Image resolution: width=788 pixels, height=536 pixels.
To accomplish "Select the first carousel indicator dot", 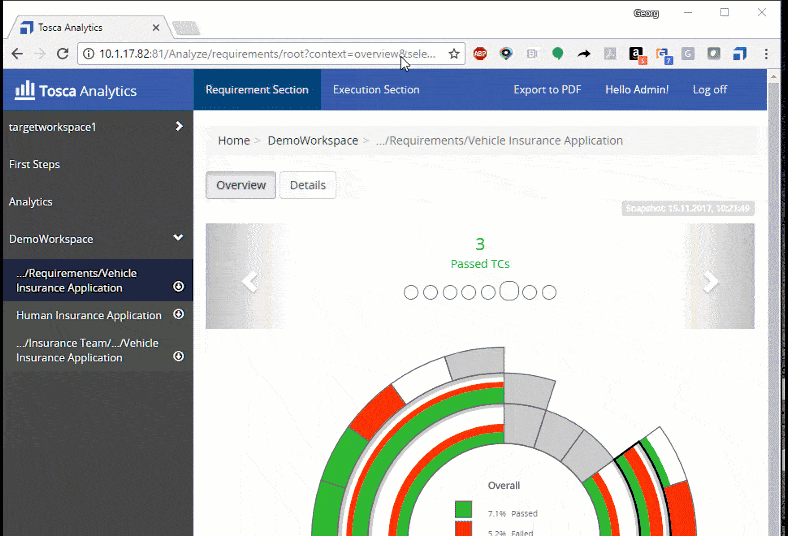I will tap(411, 292).
